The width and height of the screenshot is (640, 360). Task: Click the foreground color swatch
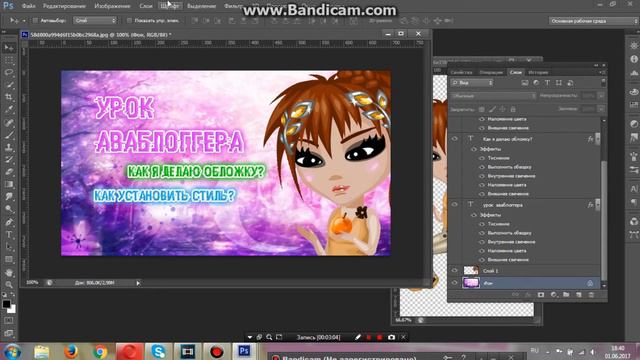(x=6, y=304)
